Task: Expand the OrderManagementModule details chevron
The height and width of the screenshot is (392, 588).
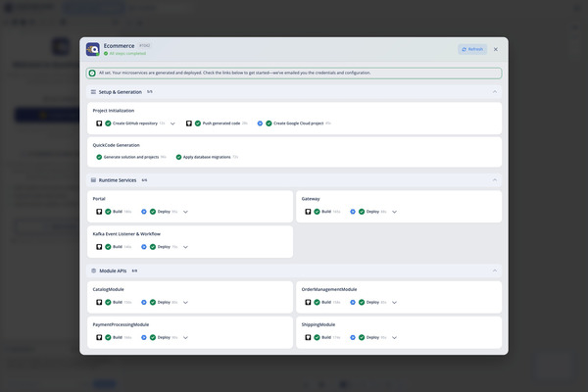Action: coord(395,303)
